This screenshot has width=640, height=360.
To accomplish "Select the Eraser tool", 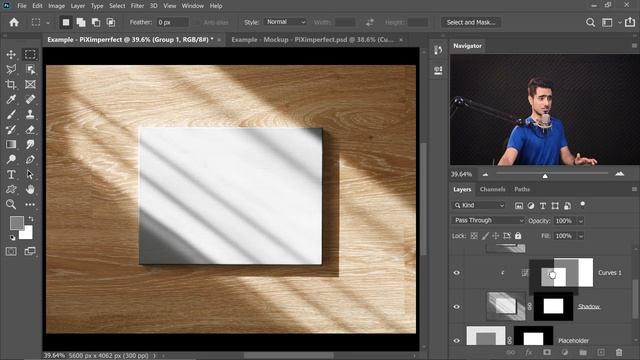I will click(x=30, y=129).
